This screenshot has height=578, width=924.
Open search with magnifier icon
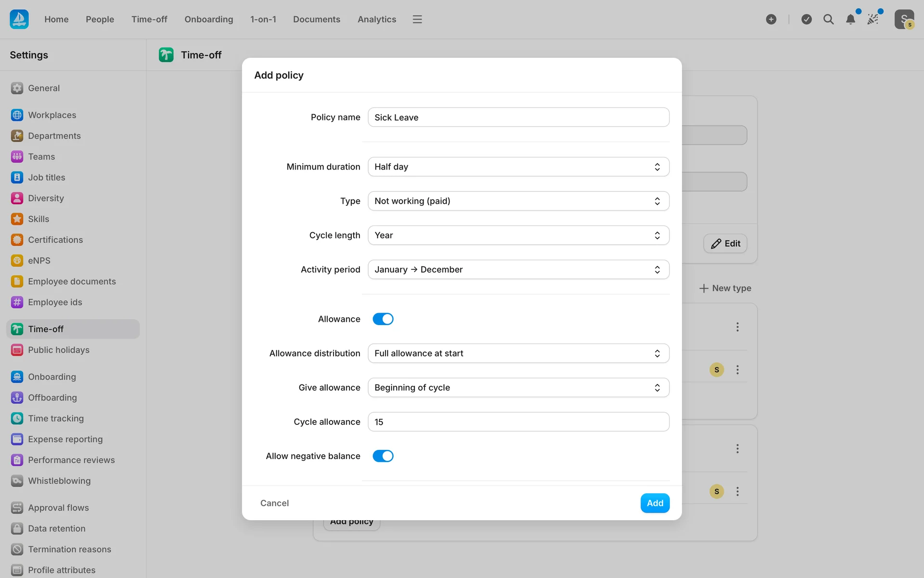click(x=828, y=19)
